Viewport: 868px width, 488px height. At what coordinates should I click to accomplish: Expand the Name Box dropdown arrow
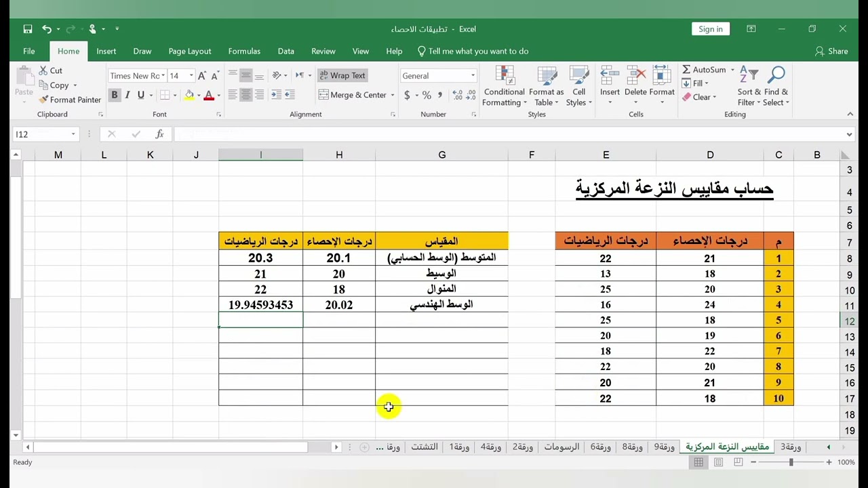[x=73, y=134]
